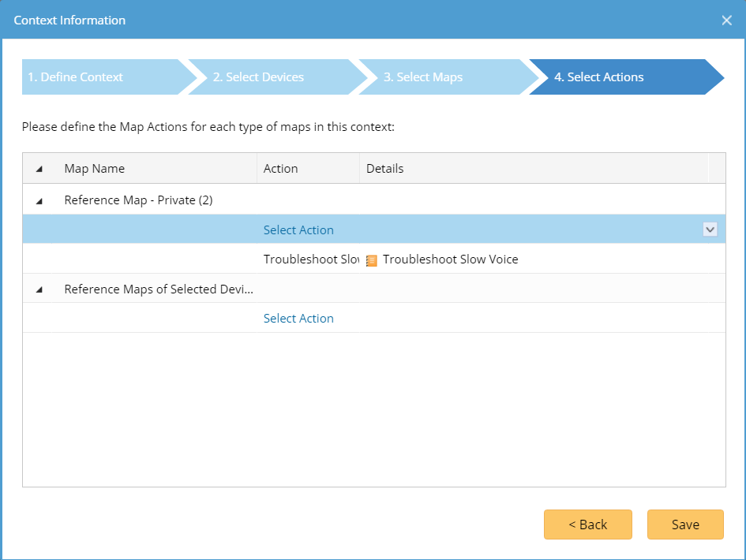Screen dimensions: 746x560
Task: Select the Reference Map - Private (2) row label
Action: pyautogui.click(x=138, y=200)
